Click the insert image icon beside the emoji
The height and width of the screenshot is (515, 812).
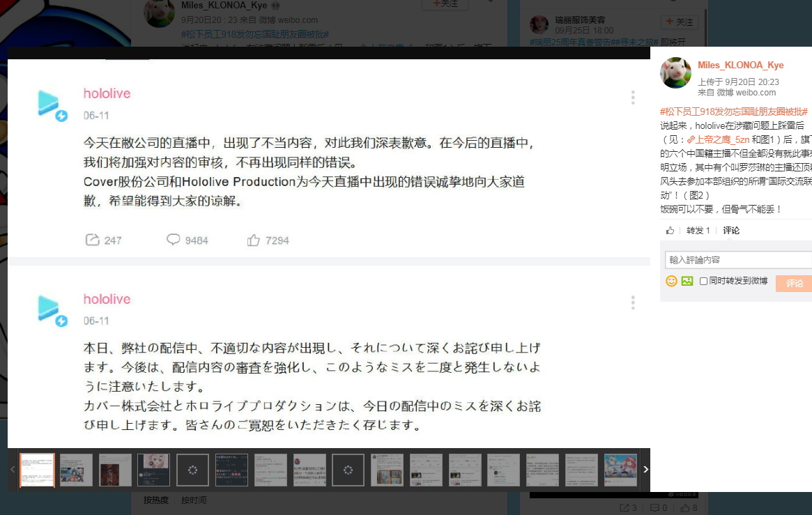coord(687,281)
